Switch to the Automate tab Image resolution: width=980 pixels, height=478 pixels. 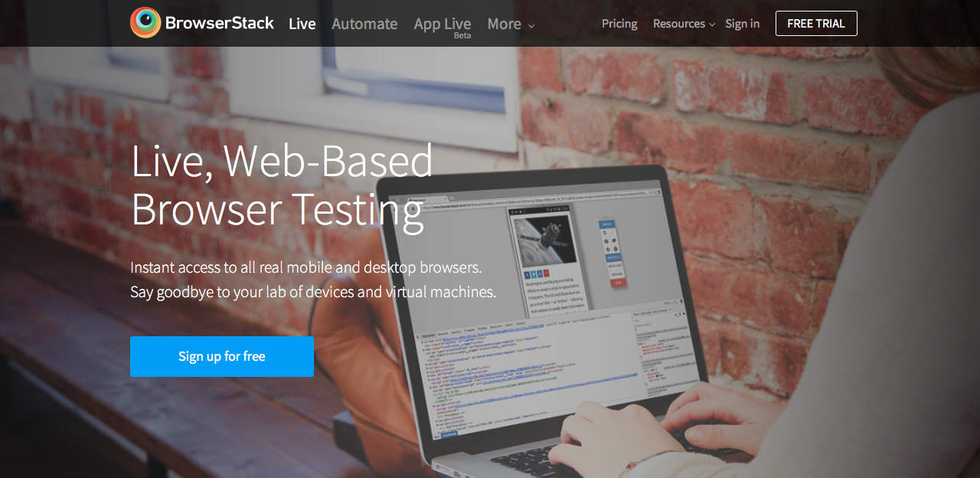click(x=364, y=24)
